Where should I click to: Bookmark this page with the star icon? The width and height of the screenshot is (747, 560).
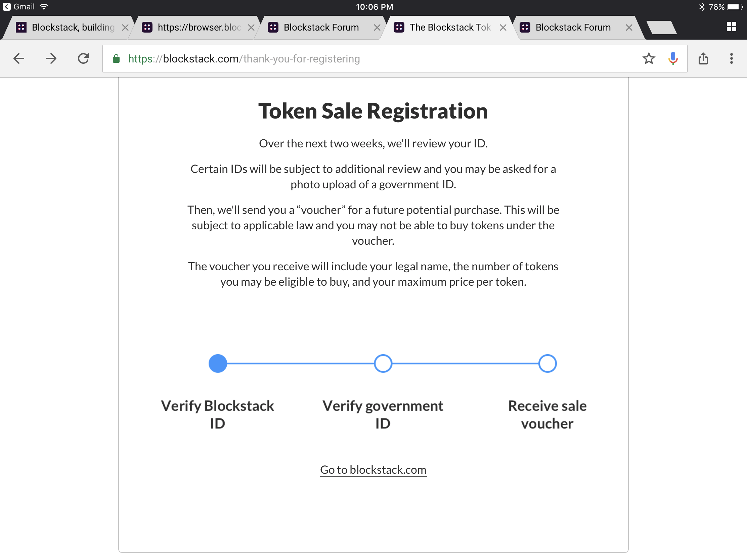point(648,59)
